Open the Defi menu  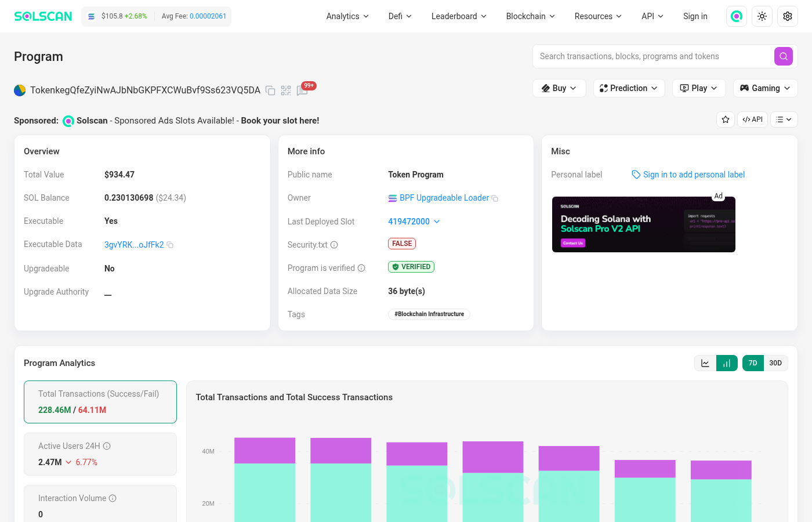(400, 16)
